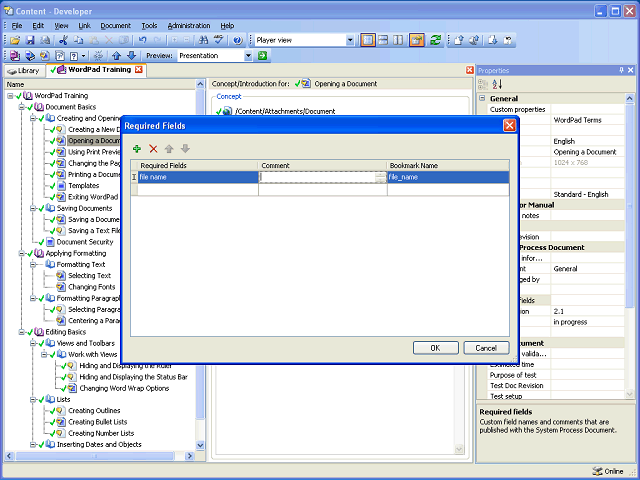This screenshot has width=640, height=480.
Task: Click the pin icon on Properties panel
Action: tap(621, 70)
